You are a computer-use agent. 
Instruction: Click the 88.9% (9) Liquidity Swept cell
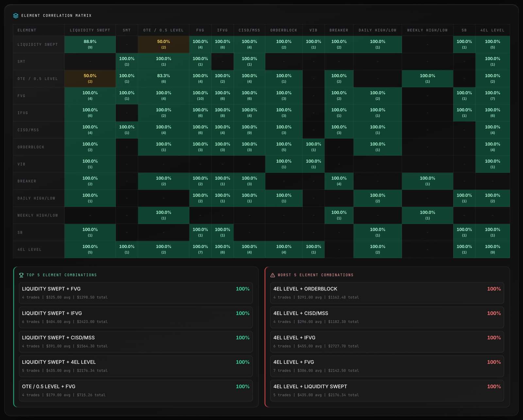click(x=90, y=44)
